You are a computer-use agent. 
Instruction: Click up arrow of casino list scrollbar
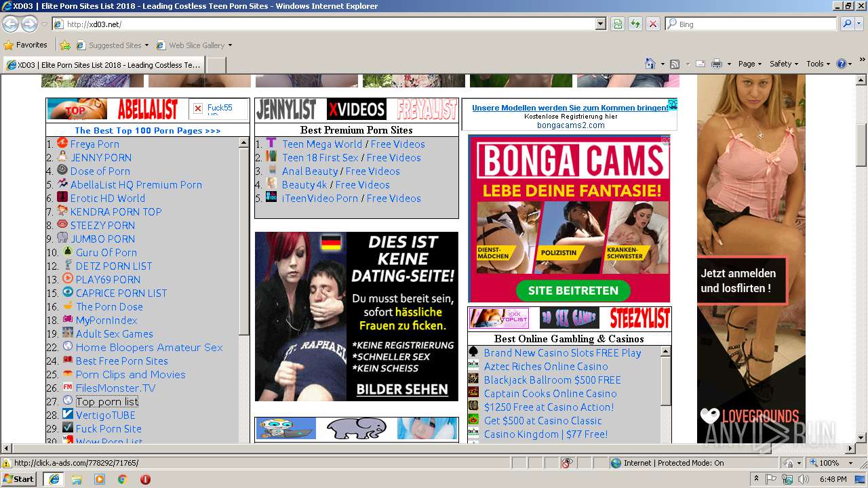pyautogui.click(x=666, y=352)
